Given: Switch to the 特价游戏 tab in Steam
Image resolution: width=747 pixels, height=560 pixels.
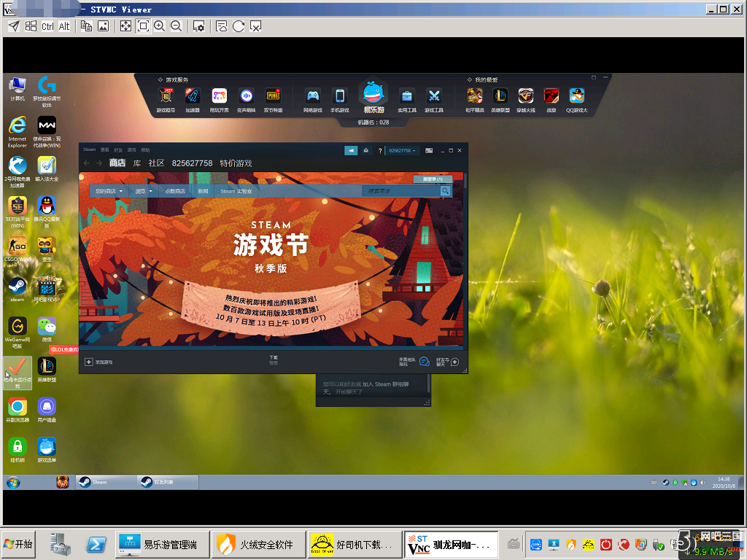Looking at the screenshot, I should point(236,163).
